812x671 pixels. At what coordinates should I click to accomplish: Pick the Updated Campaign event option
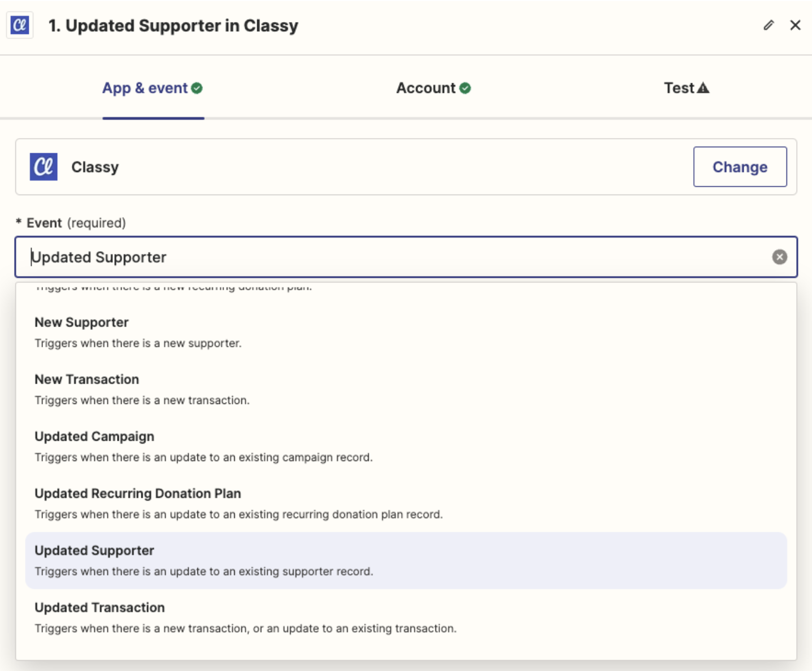coord(406,447)
